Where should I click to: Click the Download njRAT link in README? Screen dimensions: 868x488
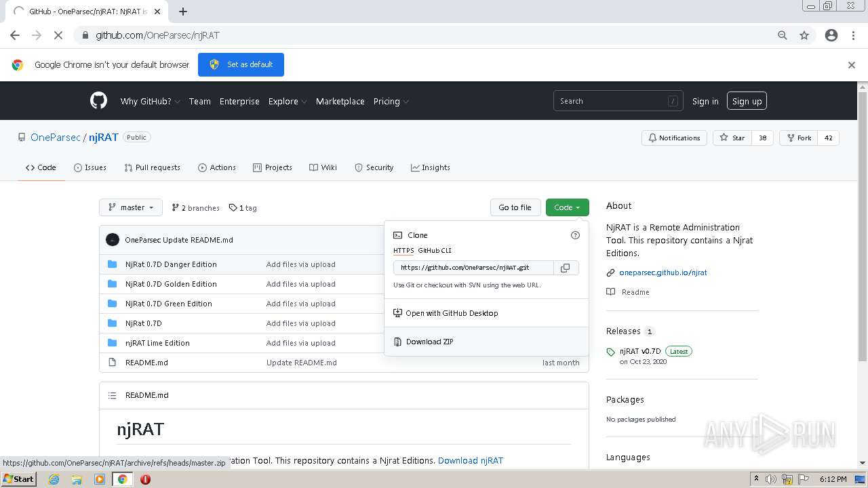click(x=471, y=460)
